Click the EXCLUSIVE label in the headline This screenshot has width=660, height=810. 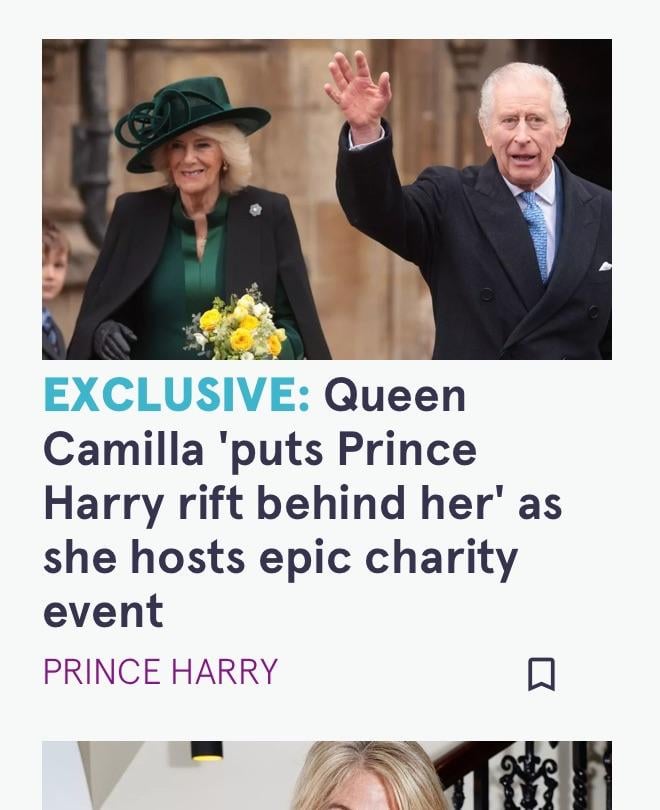pyautogui.click(x=177, y=395)
